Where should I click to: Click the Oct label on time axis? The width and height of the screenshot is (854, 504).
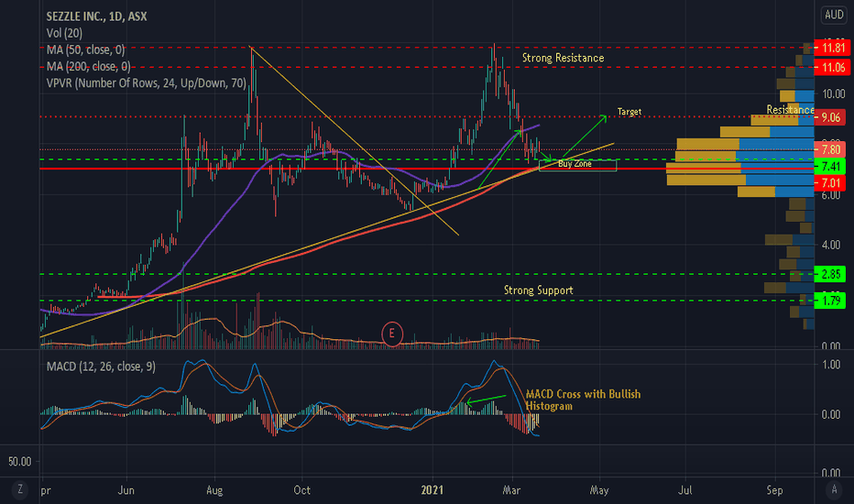(301, 490)
